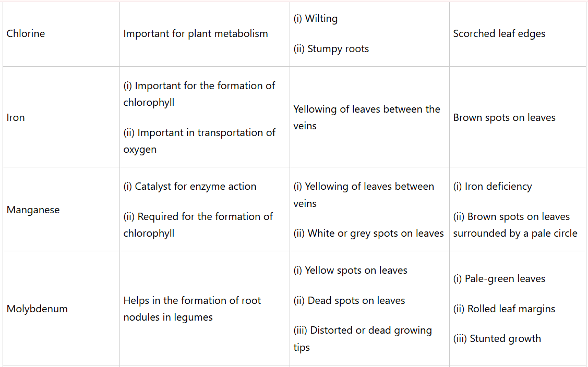
Task: Select the 'Iron deficiency' entry
Action: click(498, 187)
